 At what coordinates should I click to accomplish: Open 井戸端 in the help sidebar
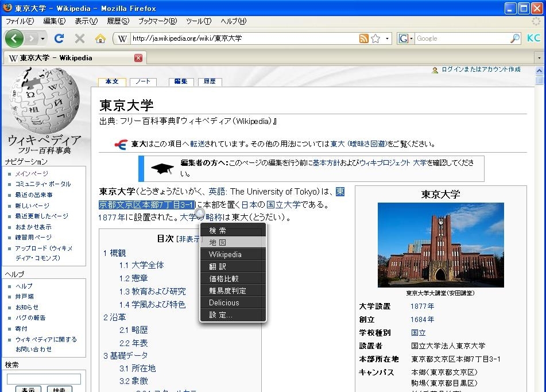(x=24, y=297)
